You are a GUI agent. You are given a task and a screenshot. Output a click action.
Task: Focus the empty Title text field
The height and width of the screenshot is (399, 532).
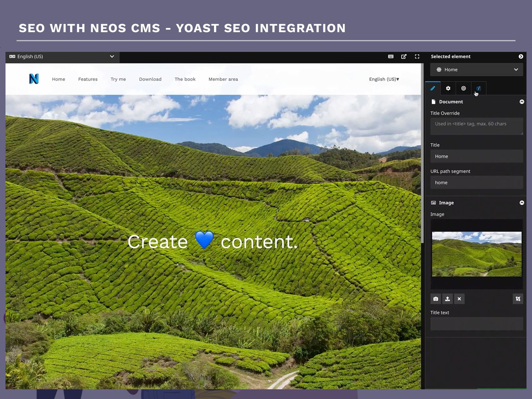pyautogui.click(x=477, y=324)
